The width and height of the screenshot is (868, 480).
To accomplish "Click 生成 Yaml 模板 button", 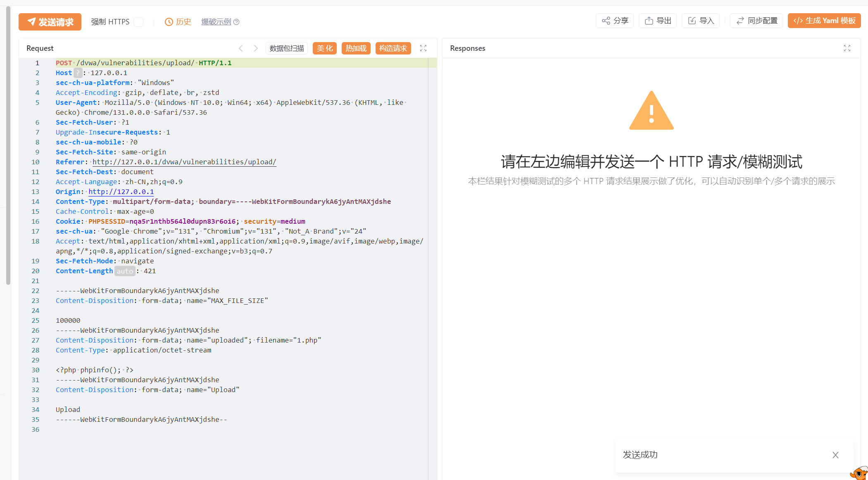I will click(824, 21).
